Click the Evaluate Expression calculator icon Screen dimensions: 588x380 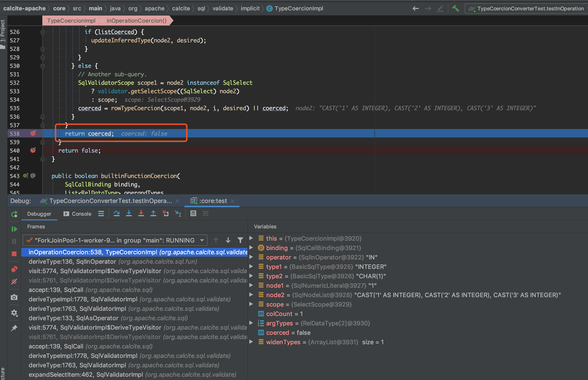193,214
